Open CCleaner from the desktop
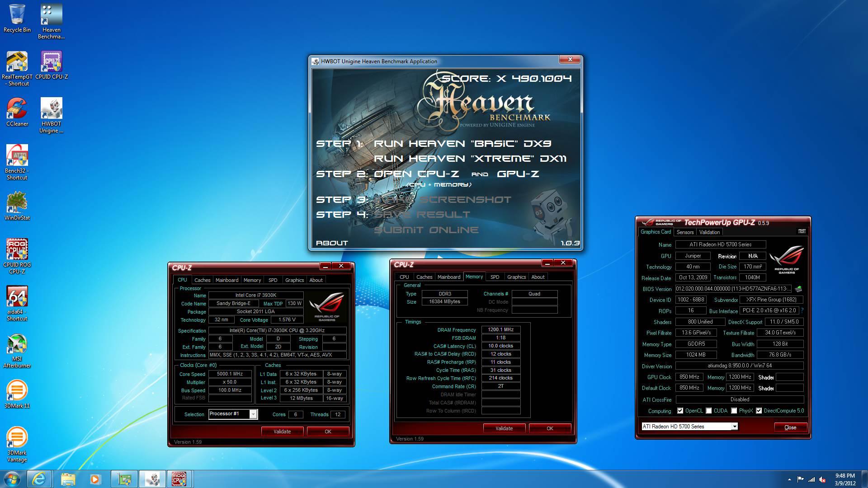The image size is (868, 488). tap(17, 112)
